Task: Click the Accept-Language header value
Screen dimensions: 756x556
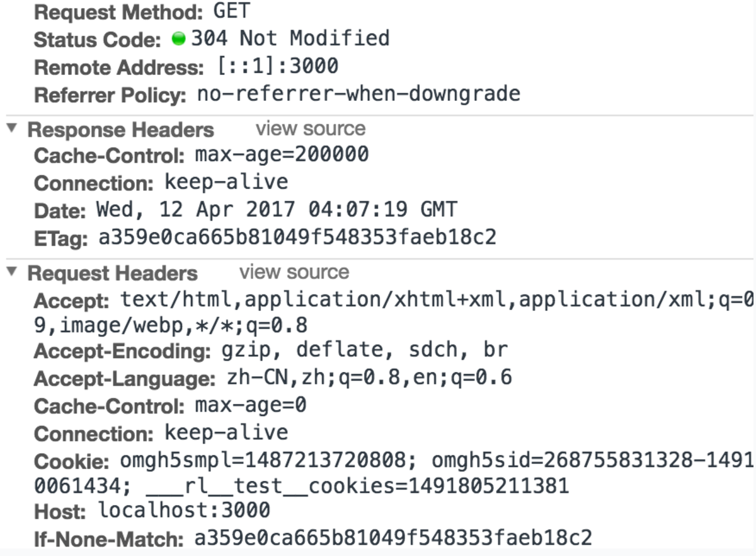Action: click(369, 378)
